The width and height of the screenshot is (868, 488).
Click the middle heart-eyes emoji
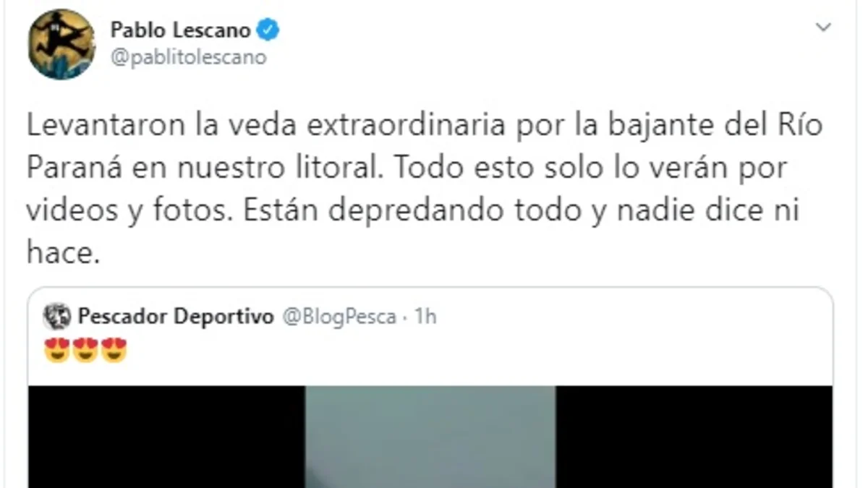[85, 351]
